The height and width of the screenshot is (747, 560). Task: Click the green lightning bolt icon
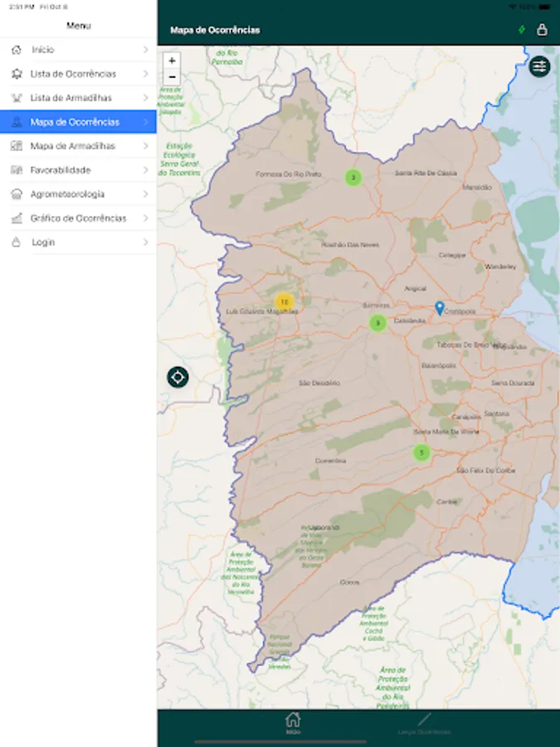click(x=522, y=30)
